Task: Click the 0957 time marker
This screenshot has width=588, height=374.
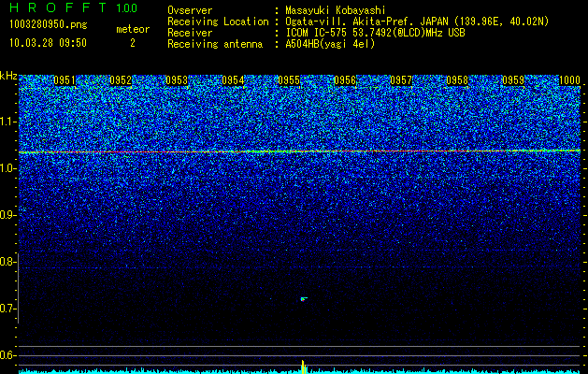Action: (x=401, y=80)
